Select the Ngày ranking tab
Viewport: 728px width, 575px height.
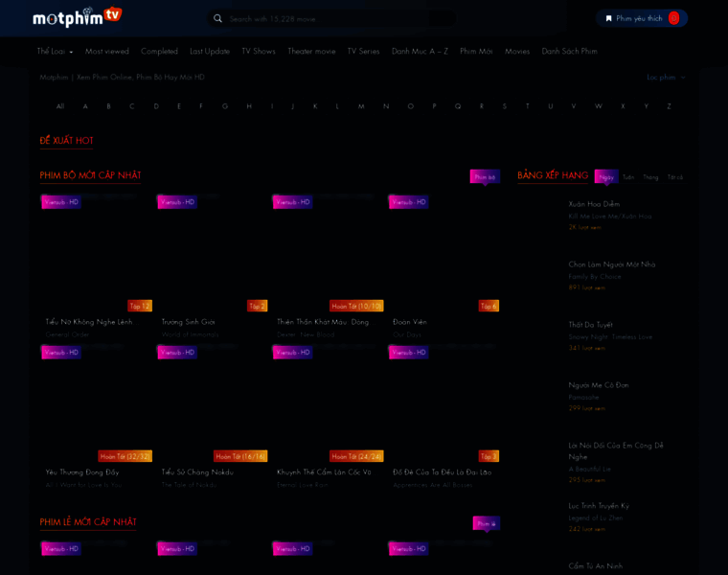[x=606, y=177]
